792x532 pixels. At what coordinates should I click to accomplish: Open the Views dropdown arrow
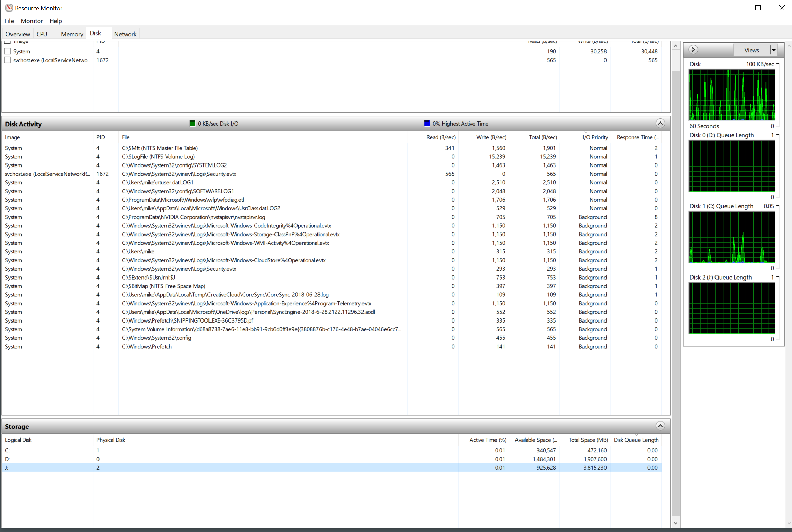point(773,50)
